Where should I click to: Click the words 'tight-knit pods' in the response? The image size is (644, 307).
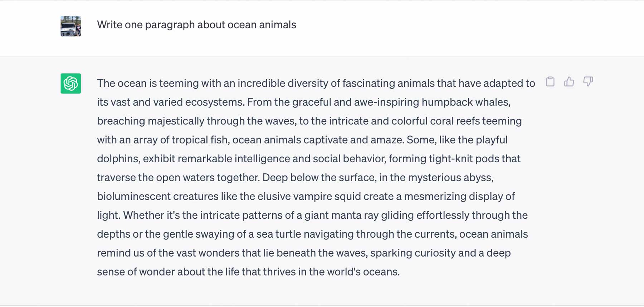point(464,159)
